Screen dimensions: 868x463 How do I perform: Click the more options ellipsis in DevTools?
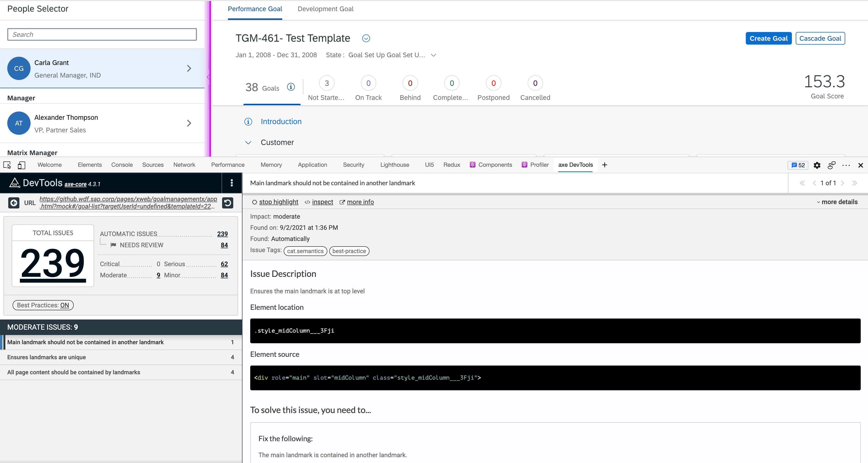pos(846,166)
